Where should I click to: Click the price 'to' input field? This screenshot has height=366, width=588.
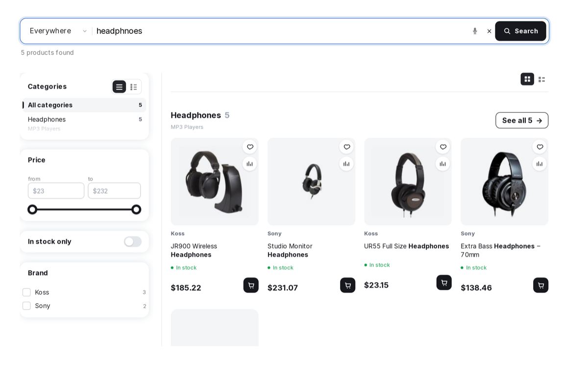(x=114, y=191)
